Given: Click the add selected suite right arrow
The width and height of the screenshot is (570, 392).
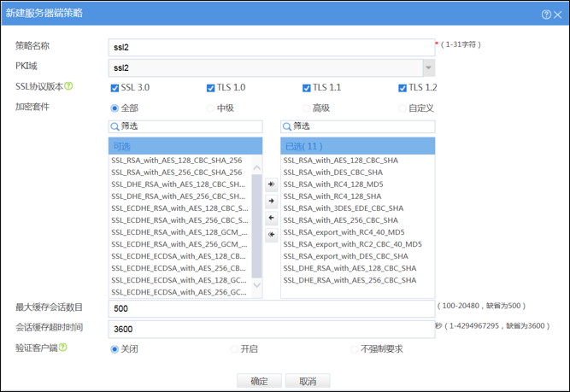Looking at the screenshot, I should point(272,202).
